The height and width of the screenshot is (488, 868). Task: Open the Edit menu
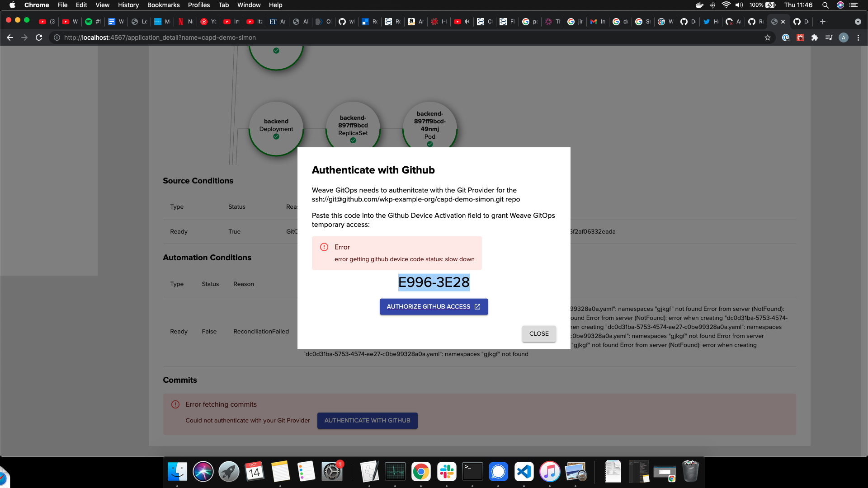tap(81, 5)
